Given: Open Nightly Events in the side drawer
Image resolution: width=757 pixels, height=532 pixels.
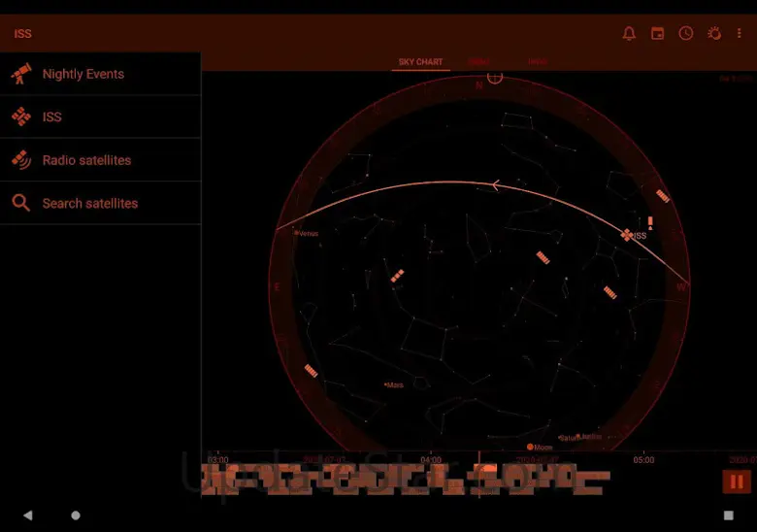Looking at the screenshot, I should 100,74.
